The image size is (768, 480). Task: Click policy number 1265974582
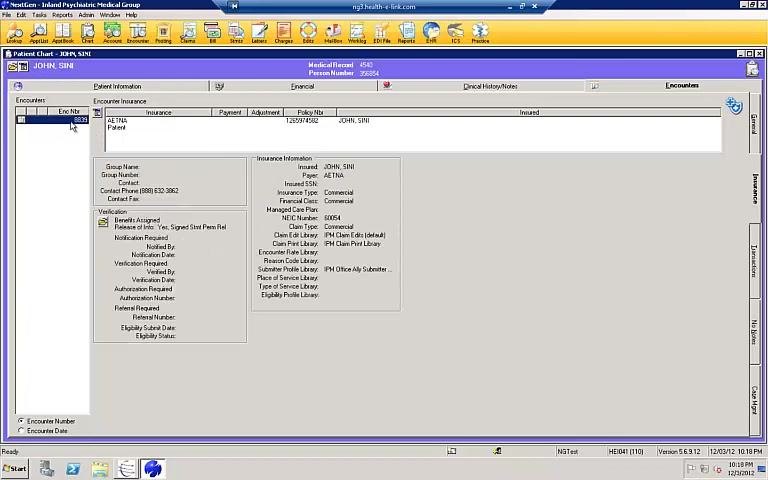[302, 120]
